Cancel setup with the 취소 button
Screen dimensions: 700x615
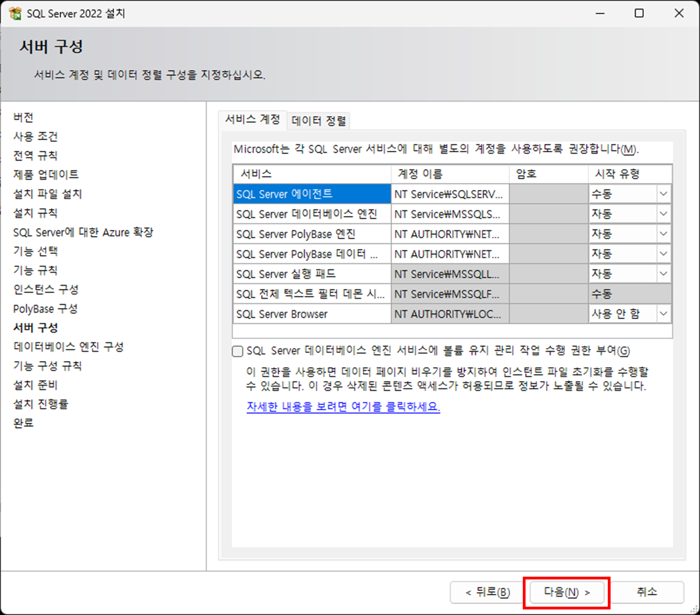click(647, 592)
